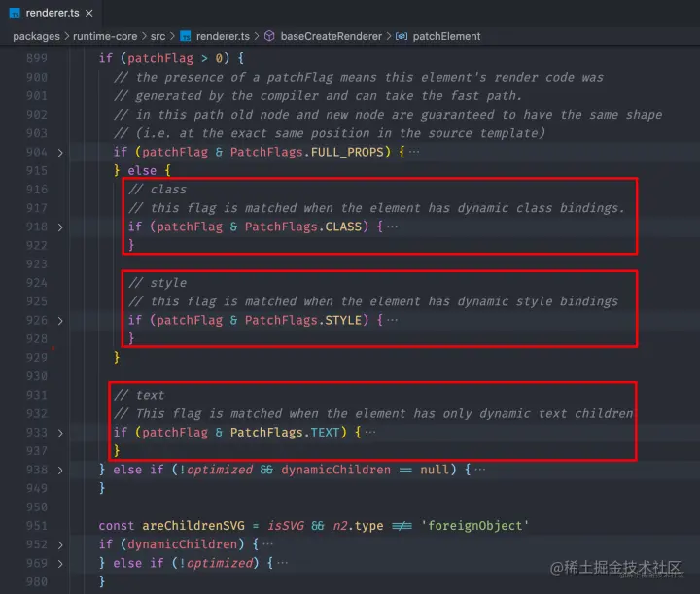This screenshot has width=700, height=594.
Task: Click the isSVG identifier on line 951
Action: [x=286, y=526]
